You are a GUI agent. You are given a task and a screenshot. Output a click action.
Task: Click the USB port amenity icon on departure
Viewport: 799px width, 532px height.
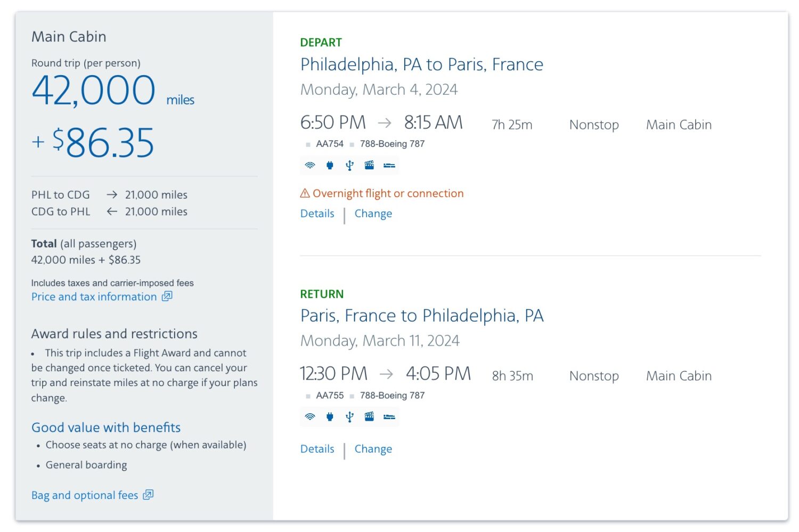tap(349, 165)
